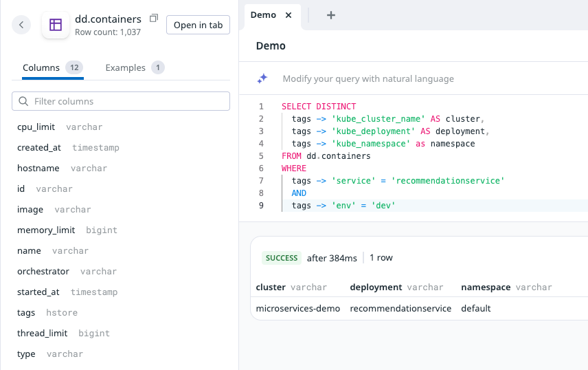The width and height of the screenshot is (588, 370).
Task: Click the default namespace result cell
Action: tap(476, 308)
